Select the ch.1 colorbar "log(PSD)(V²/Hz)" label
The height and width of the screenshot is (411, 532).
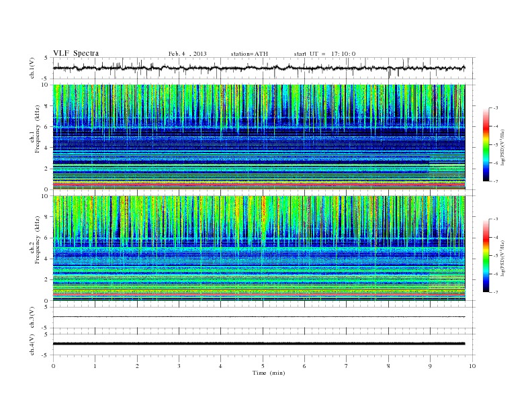[x=503, y=146]
